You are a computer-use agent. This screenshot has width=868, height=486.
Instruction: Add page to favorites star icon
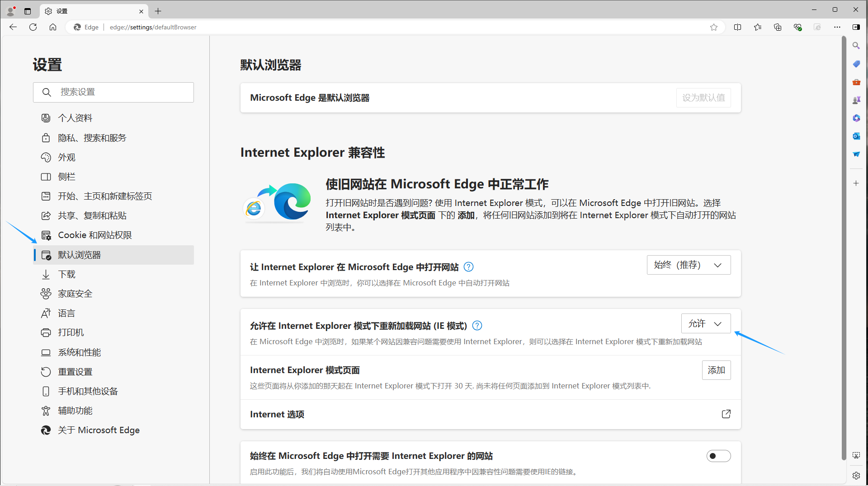click(x=714, y=27)
